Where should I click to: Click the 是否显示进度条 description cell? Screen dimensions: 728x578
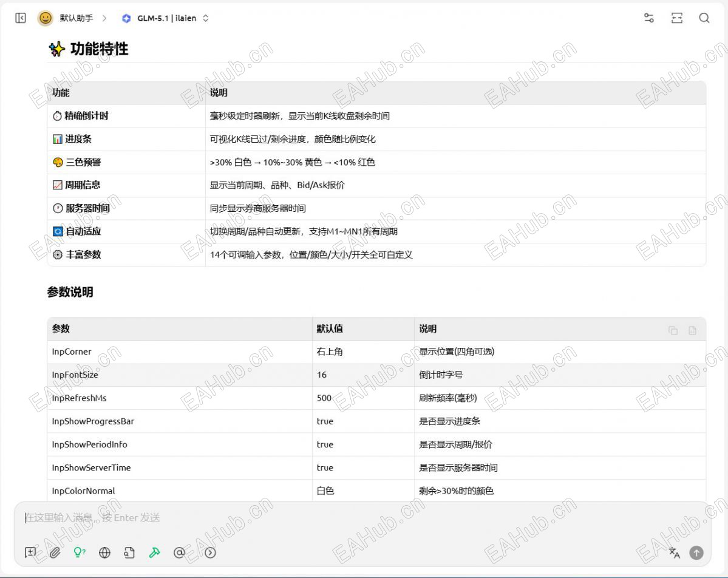pos(560,421)
